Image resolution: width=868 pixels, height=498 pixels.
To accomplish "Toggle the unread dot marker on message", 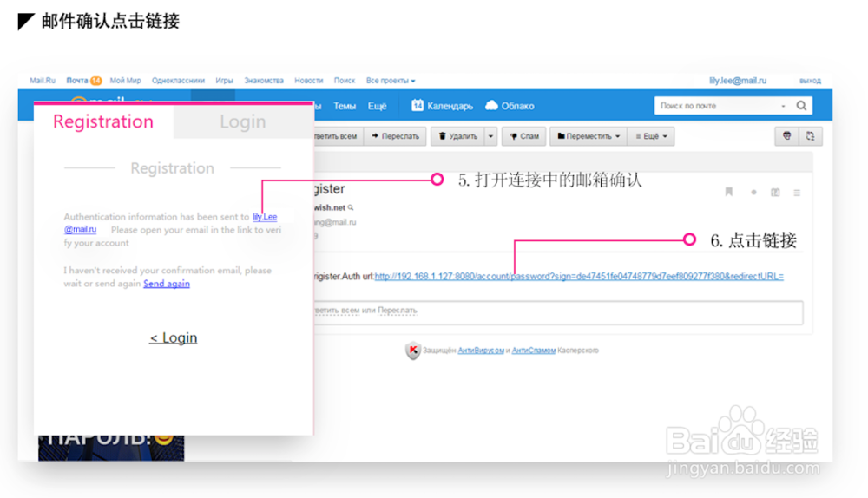I will point(753,193).
